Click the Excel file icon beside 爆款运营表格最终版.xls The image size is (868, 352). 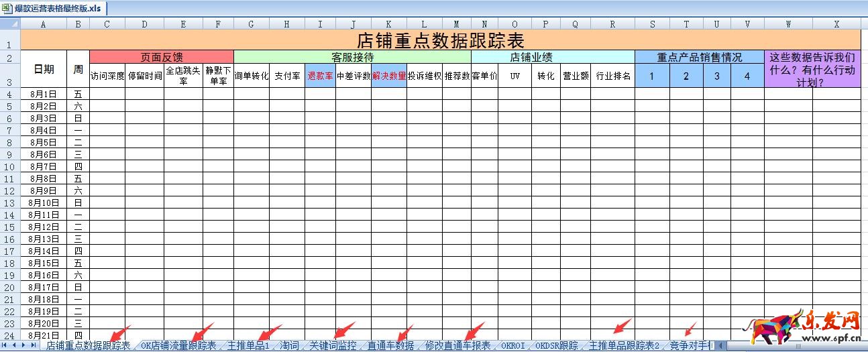[x=7, y=7]
